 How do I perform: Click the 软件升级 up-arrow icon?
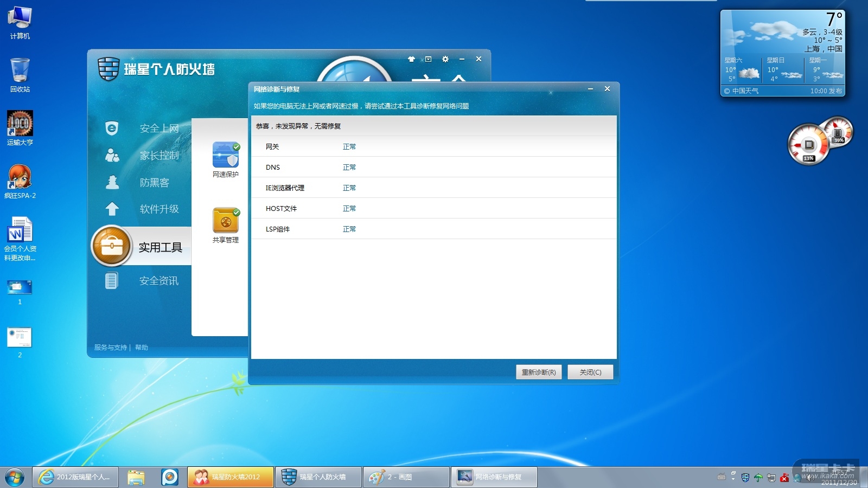point(112,209)
